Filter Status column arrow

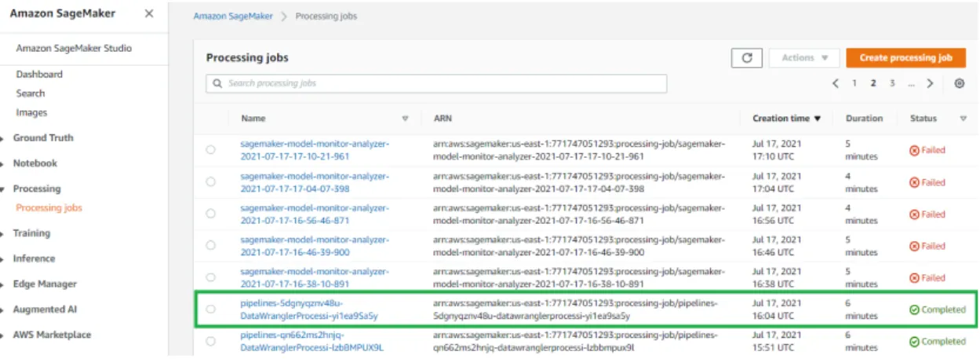click(x=963, y=119)
